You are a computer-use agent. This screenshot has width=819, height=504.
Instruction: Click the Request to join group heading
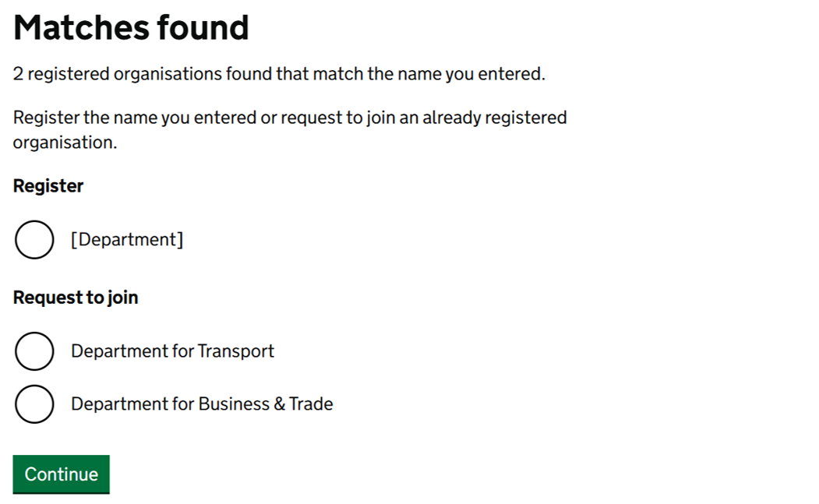76,298
